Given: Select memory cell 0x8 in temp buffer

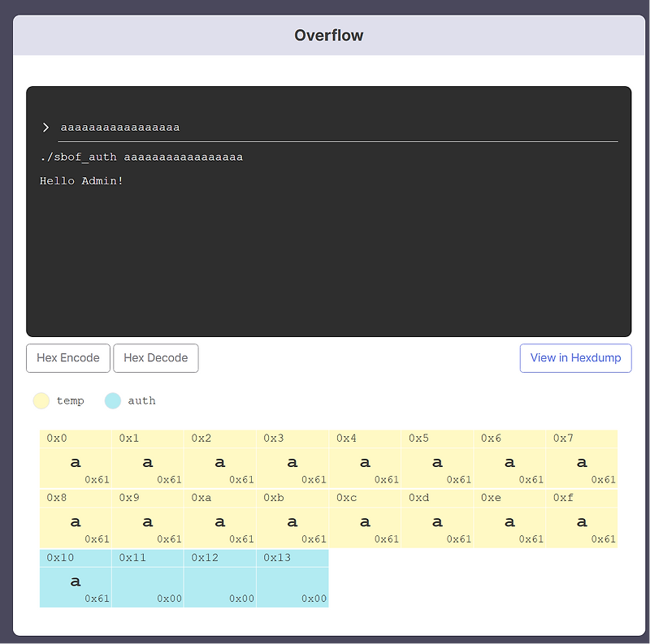Looking at the screenshot, I should point(75,519).
